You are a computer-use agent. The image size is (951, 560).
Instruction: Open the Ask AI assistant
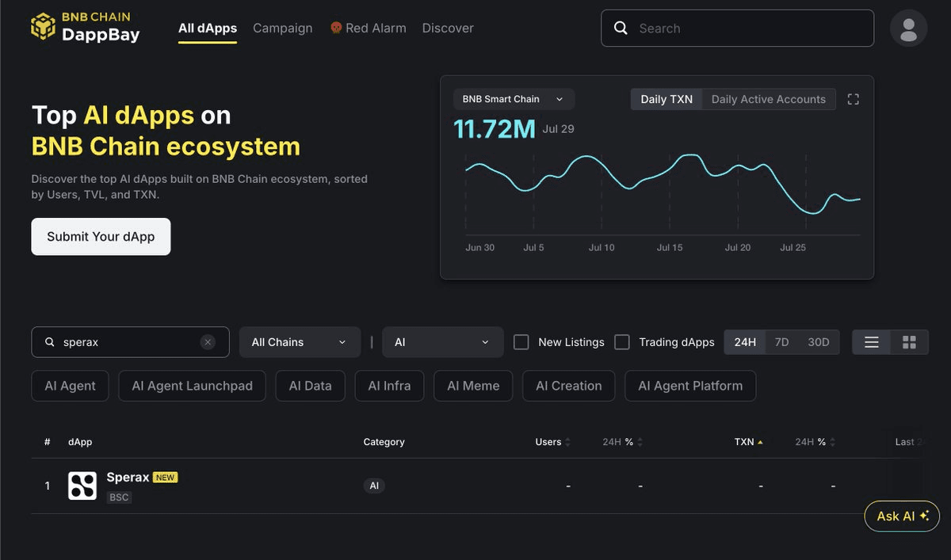902,516
